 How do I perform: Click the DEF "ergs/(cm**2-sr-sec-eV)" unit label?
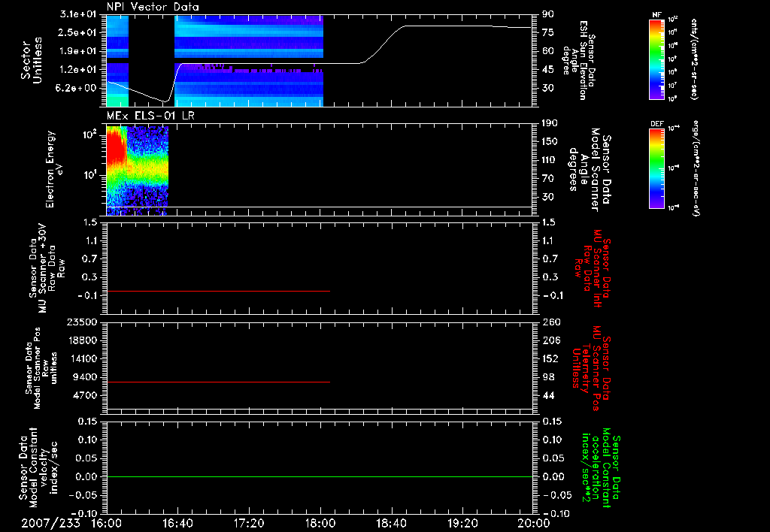tap(696, 168)
